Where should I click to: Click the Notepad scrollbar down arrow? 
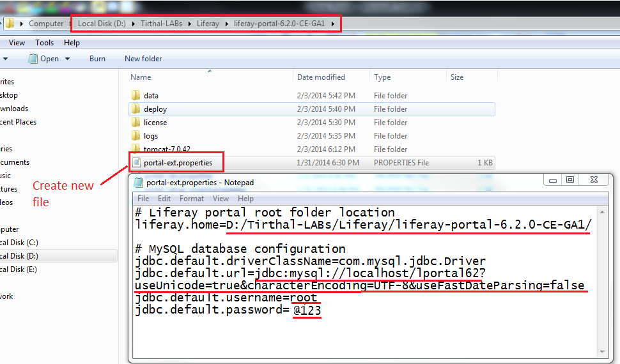602,351
